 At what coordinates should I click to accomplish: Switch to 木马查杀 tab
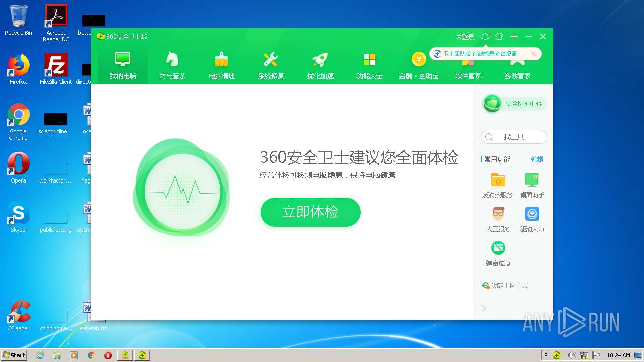[x=172, y=65]
